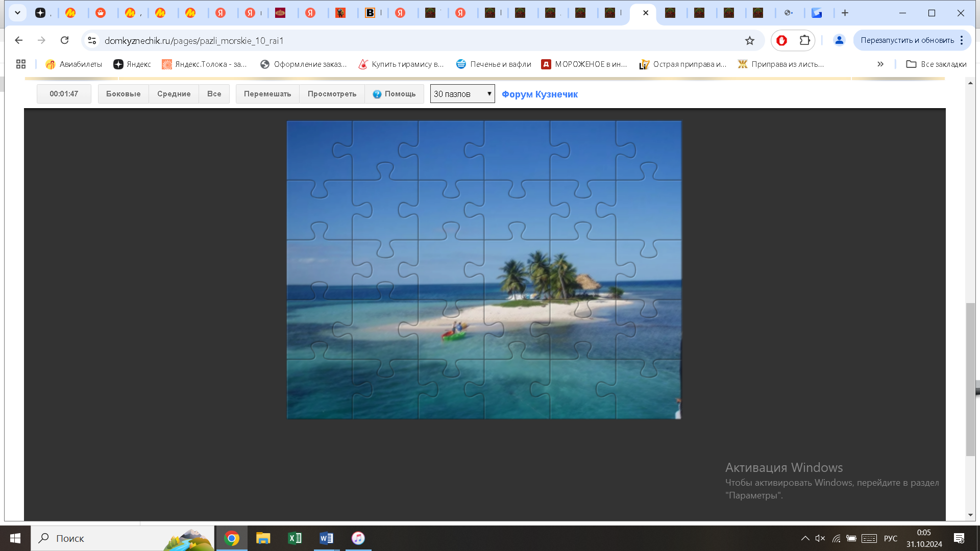Open Chrome from the taskbar

(x=232, y=538)
